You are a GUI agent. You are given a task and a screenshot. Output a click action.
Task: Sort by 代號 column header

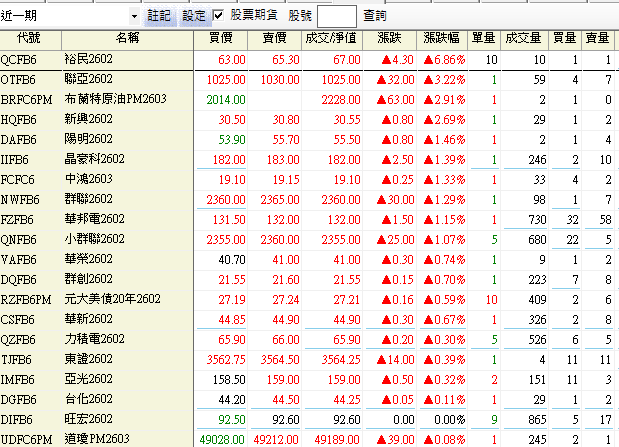(29, 38)
